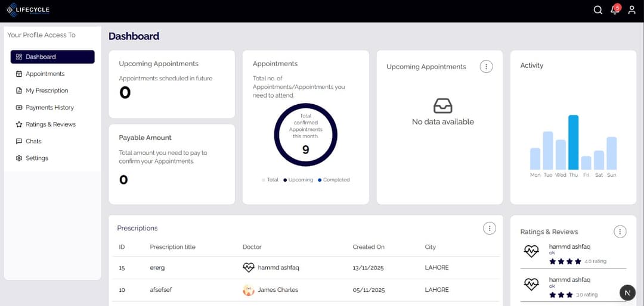The width and height of the screenshot is (644, 306).
Task: Click reviewer name on 4.0 rating review
Action: 569,246
